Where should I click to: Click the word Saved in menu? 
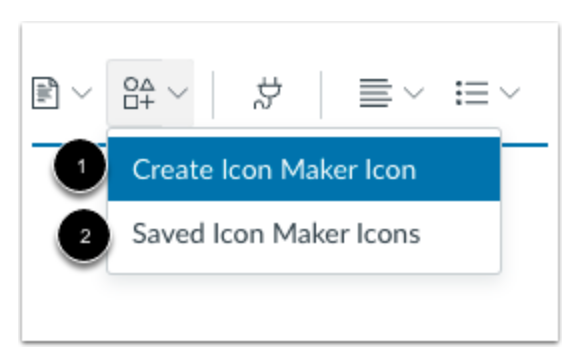[168, 234]
